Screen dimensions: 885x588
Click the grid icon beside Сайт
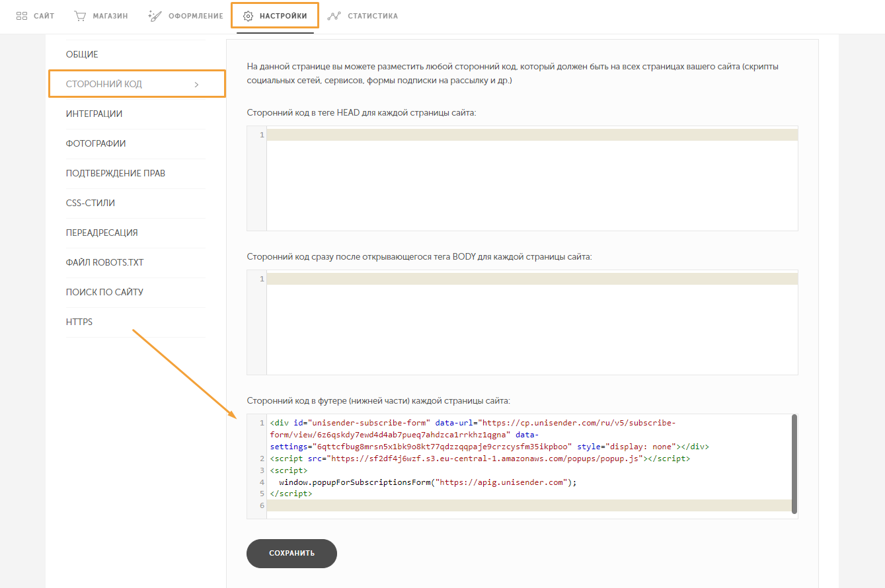point(22,15)
